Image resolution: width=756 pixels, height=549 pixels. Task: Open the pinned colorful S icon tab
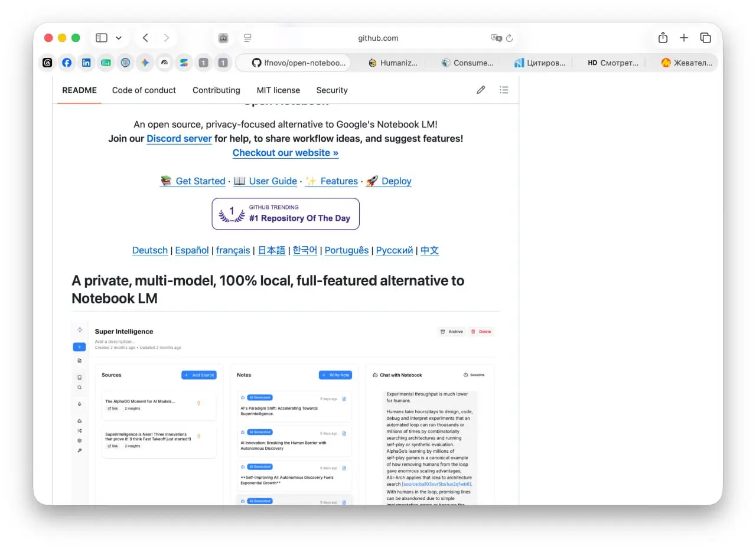184,63
